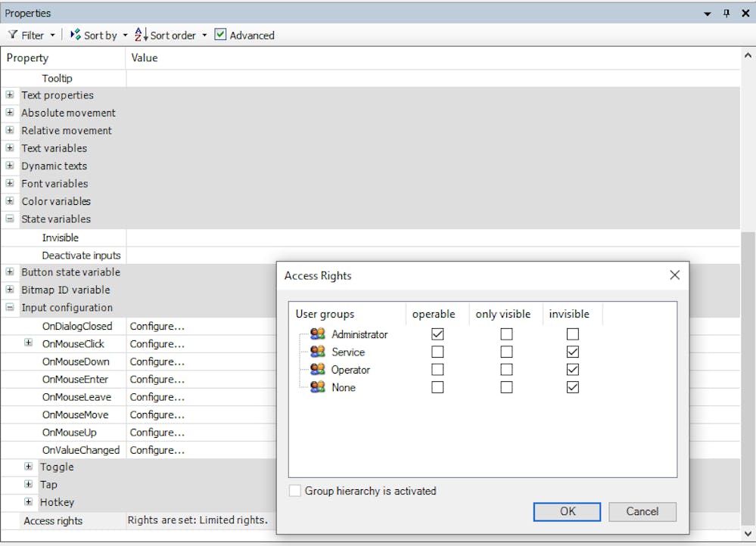This screenshot has width=756, height=546.
Task: Uncheck the Advanced checkbox
Action: tap(220, 35)
